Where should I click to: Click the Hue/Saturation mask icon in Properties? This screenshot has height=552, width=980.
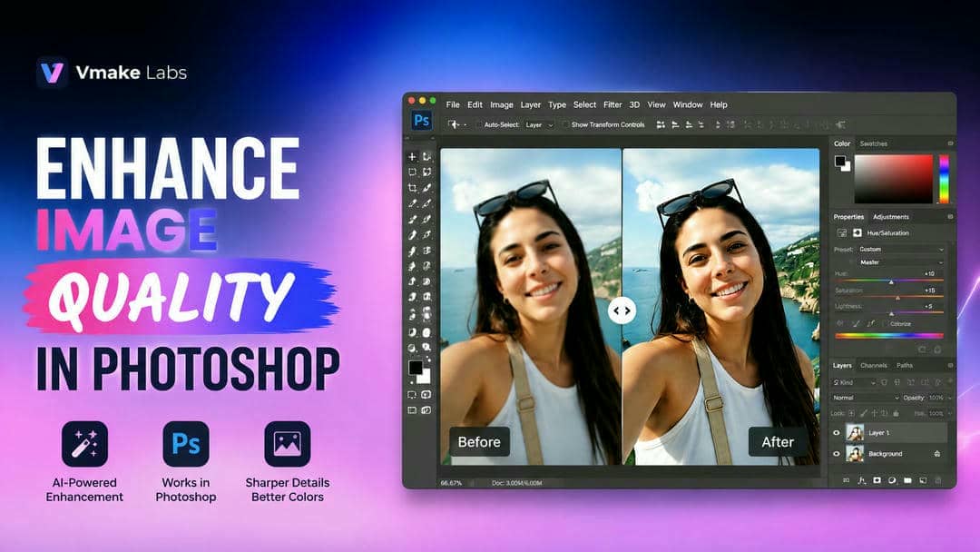coord(857,232)
